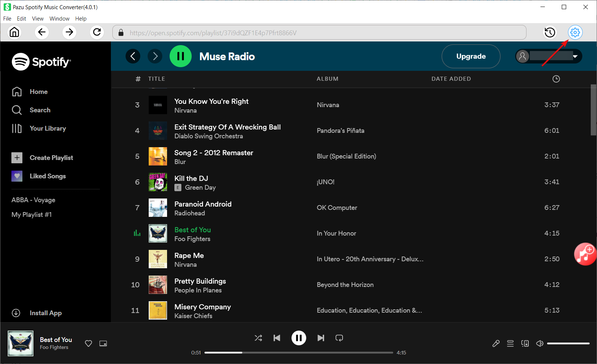Select the Misery Company track

(x=203, y=307)
